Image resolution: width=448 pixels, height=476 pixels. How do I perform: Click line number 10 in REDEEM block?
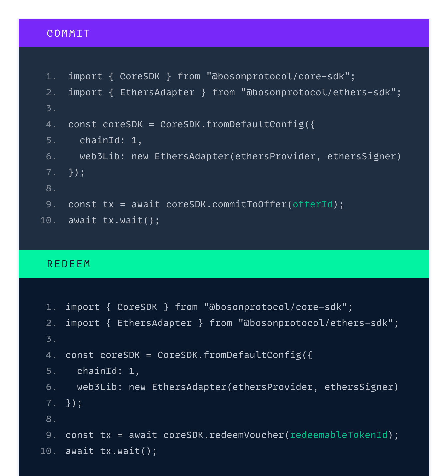(48, 451)
